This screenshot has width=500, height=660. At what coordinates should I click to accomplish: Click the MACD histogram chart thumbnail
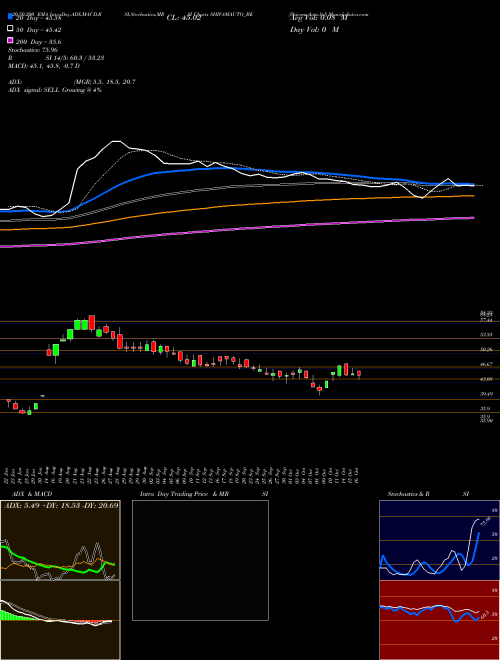(x=60, y=620)
